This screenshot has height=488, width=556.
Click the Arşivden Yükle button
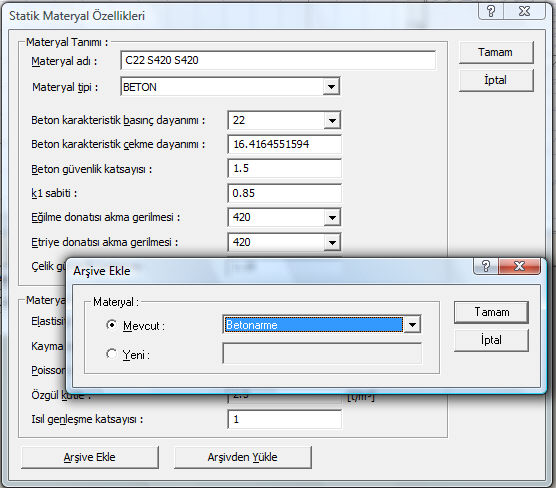(243, 457)
